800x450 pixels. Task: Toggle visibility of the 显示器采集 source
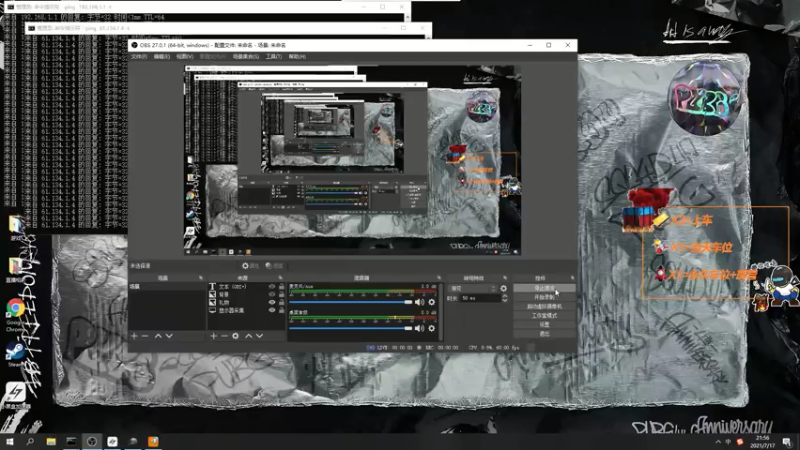(x=271, y=310)
